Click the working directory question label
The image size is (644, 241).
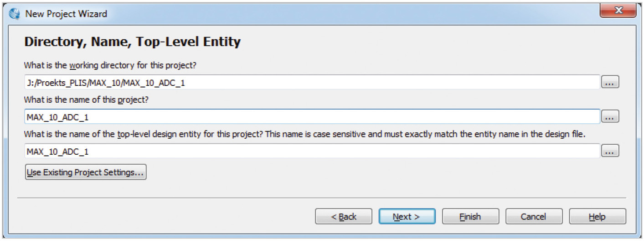pyautogui.click(x=110, y=65)
